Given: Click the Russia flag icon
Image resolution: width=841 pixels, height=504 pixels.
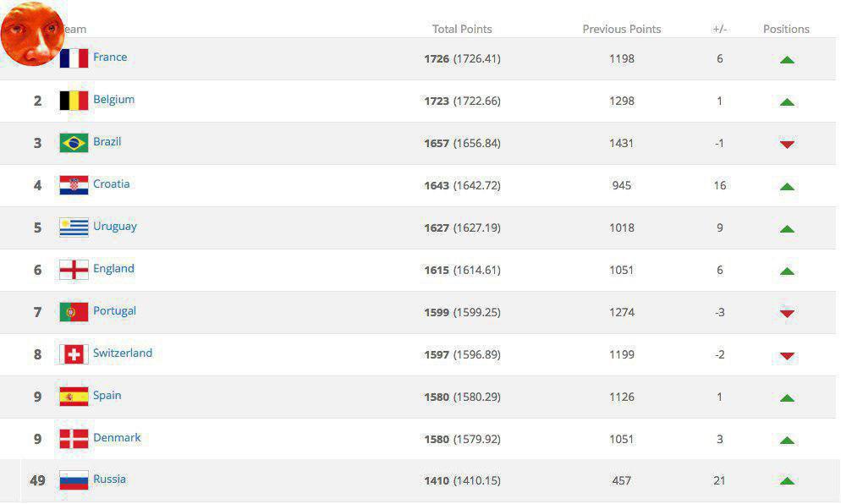Looking at the screenshot, I should (x=74, y=480).
